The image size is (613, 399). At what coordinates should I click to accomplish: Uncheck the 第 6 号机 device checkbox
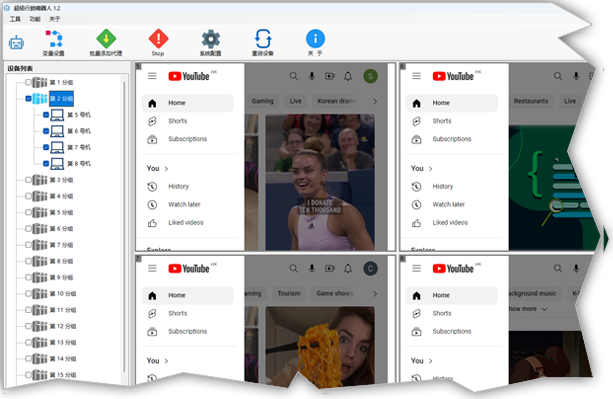(46, 131)
